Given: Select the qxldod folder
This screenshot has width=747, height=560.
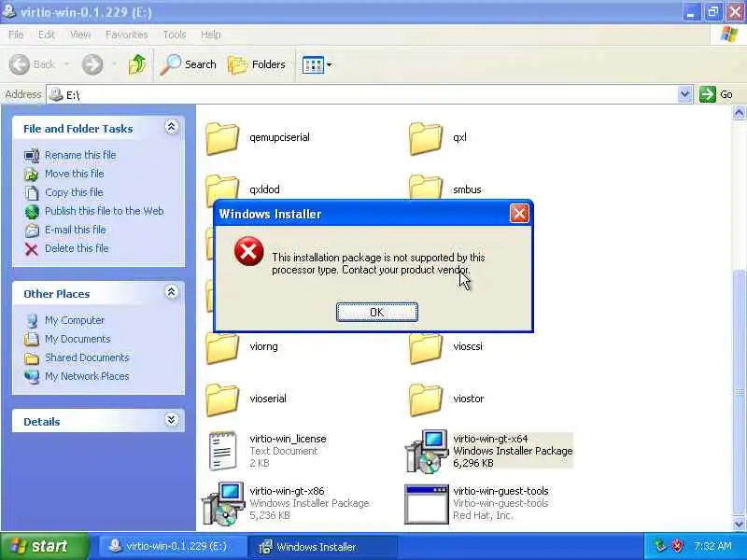Looking at the screenshot, I should [x=264, y=189].
